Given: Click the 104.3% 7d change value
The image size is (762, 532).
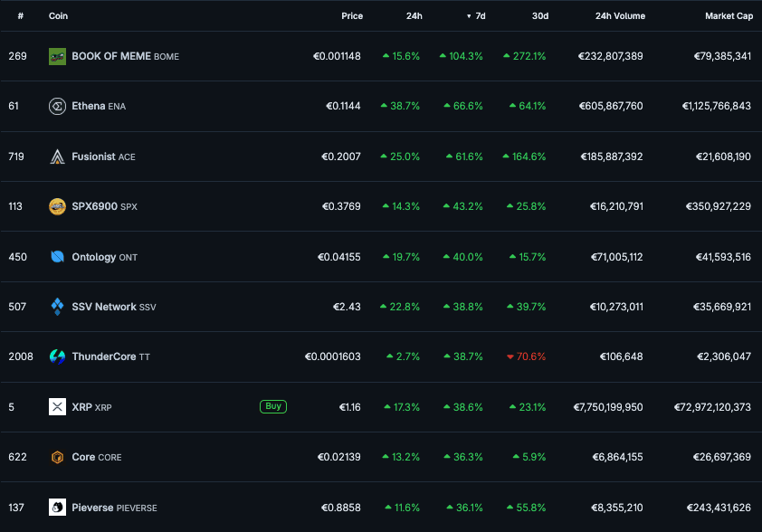Looking at the screenshot, I should (x=462, y=56).
